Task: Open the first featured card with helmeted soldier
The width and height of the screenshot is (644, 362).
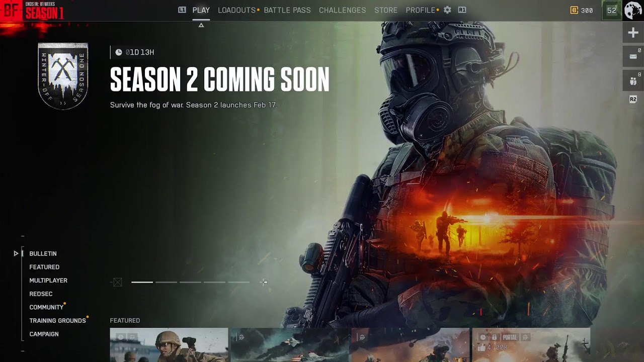Action: 169,345
